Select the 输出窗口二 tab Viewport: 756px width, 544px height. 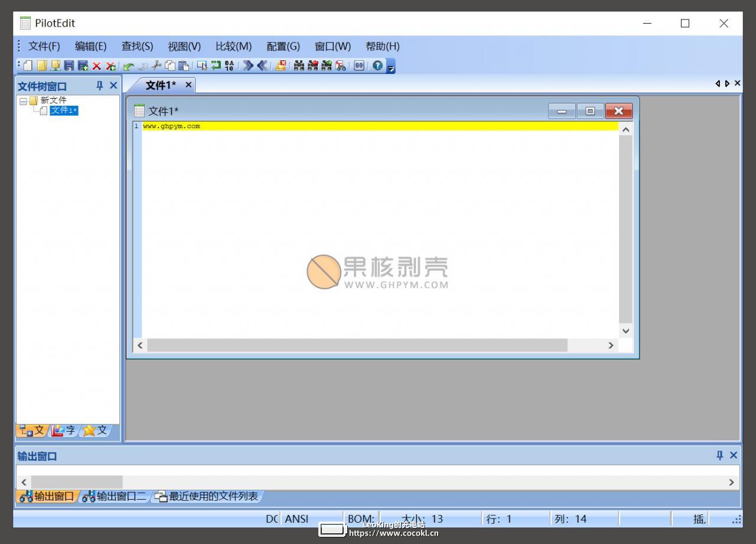pyautogui.click(x=115, y=497)
